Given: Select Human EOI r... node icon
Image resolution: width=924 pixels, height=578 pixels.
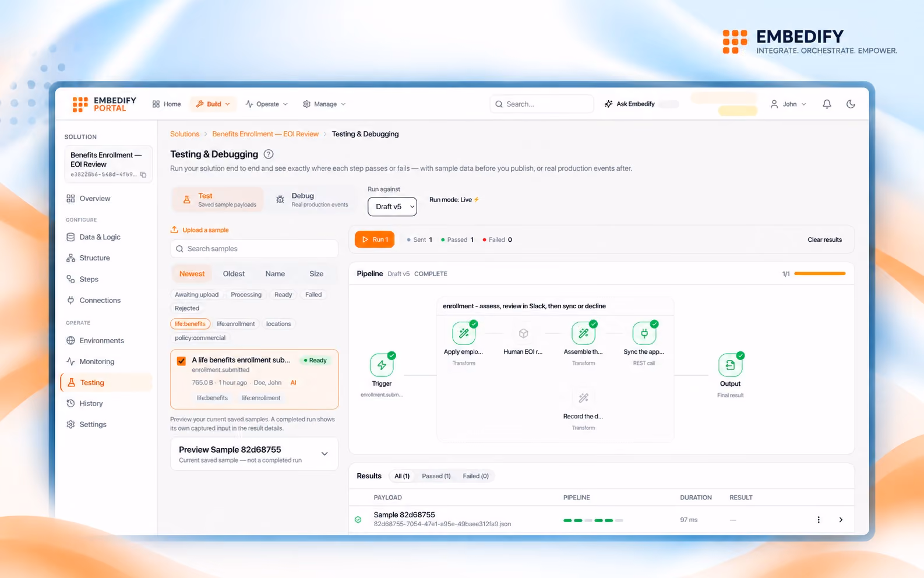Looking at the screenshot, I should coord(523,333).
